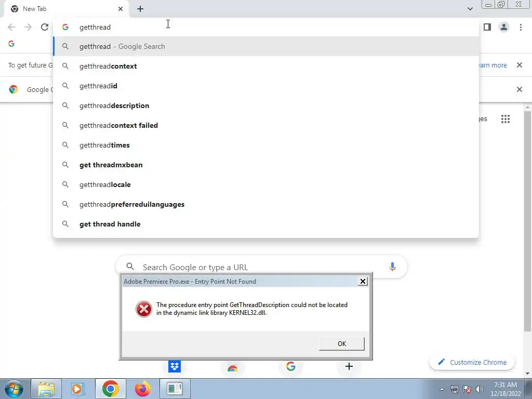Screen dimensions: 532x399
Task: Click the Learn more link
Action: tap(493, 65)
